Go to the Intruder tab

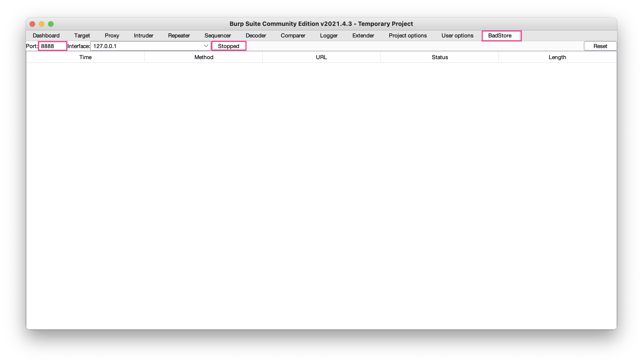143,36
